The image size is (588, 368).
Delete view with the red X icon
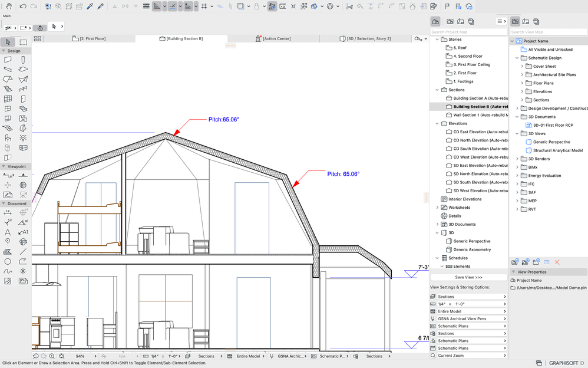pos(557,262)
